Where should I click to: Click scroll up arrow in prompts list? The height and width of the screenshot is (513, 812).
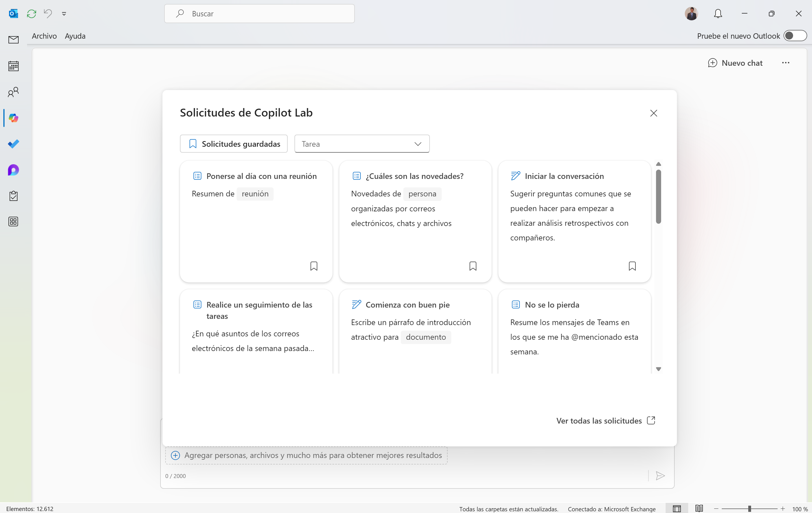[x=658, y=164]
